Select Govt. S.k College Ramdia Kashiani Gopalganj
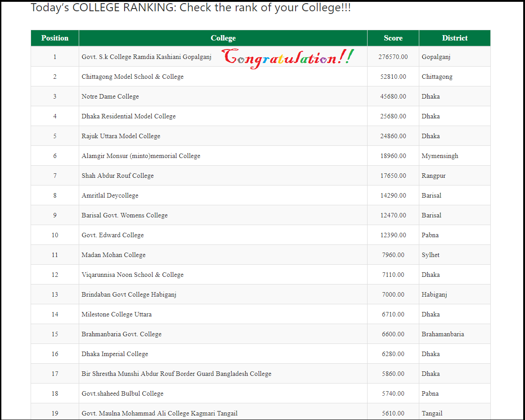 (x=146, y=57)
